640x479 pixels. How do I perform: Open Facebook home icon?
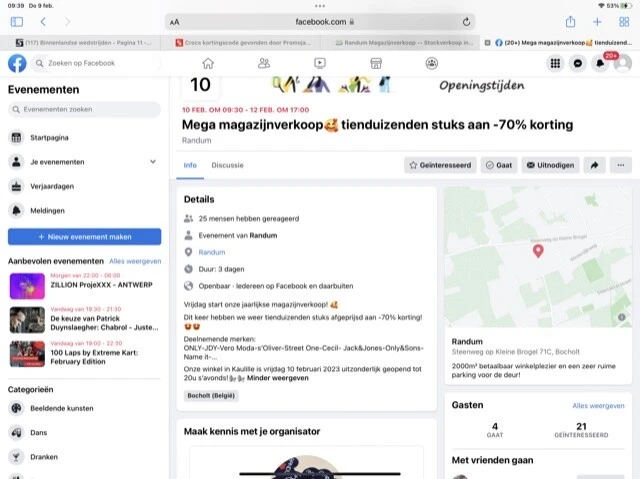[208, 63]
